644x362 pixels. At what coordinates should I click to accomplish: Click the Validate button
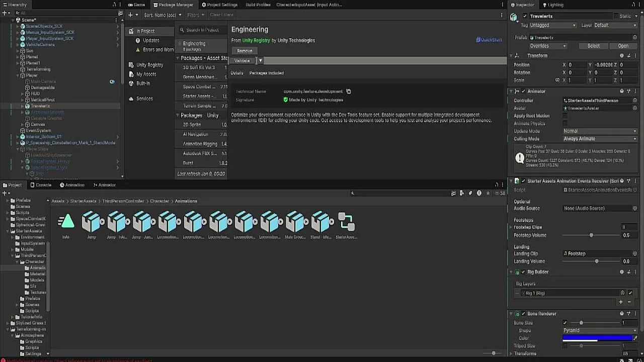pos(242,61)
